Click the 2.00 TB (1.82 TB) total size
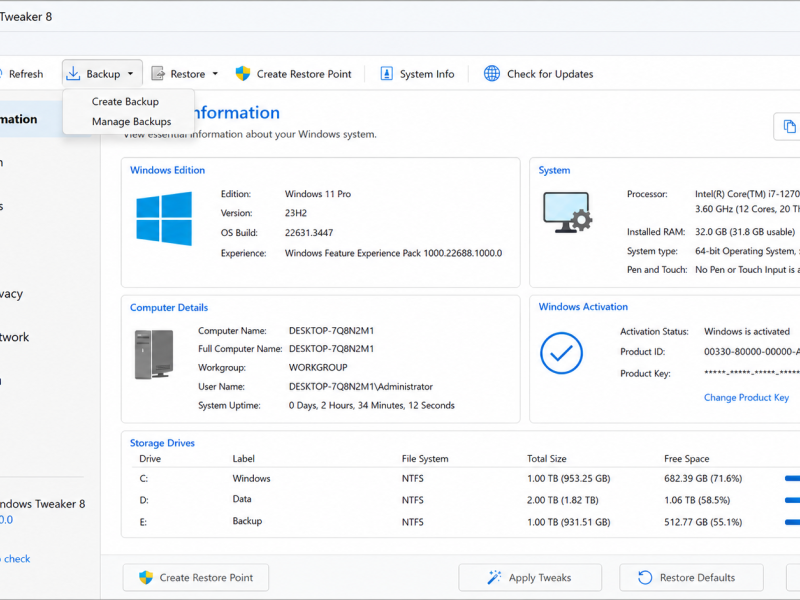The image size is (800, 600). point(563,500)
